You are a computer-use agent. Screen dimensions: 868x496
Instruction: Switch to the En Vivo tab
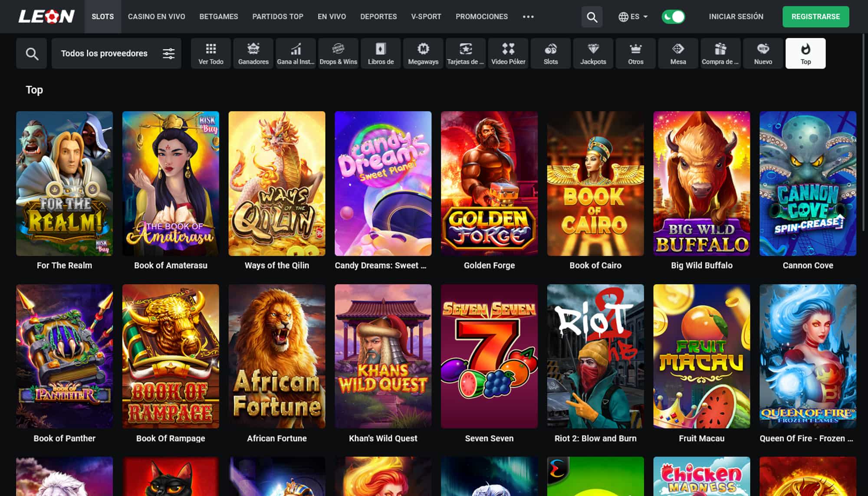pos(332,17)
